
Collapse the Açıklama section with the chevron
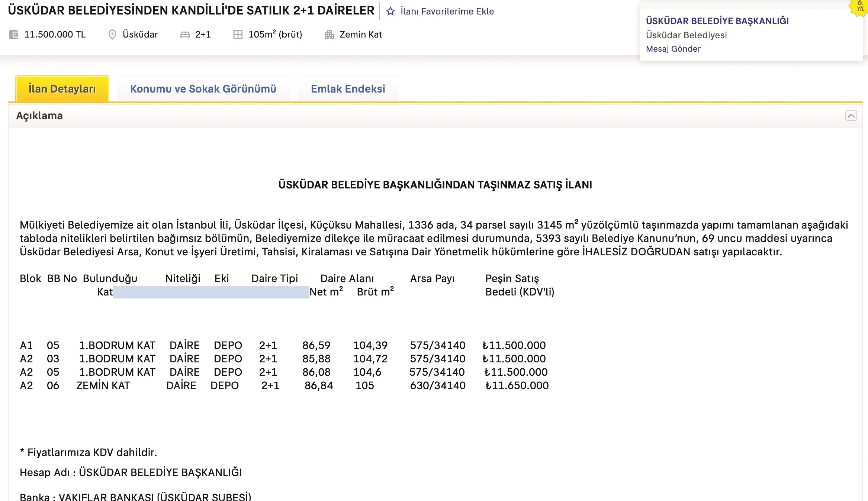[851, 116]
